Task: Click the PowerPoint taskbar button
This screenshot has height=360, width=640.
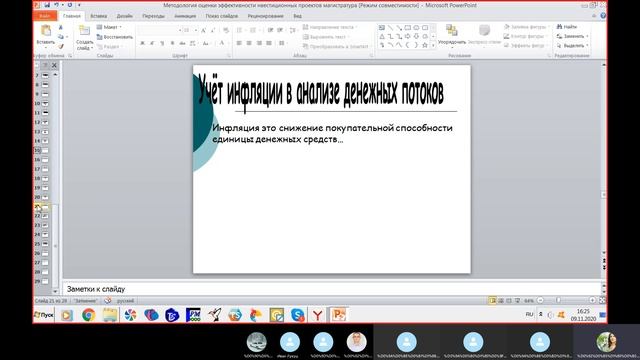Action: click(x=339, y=315)
